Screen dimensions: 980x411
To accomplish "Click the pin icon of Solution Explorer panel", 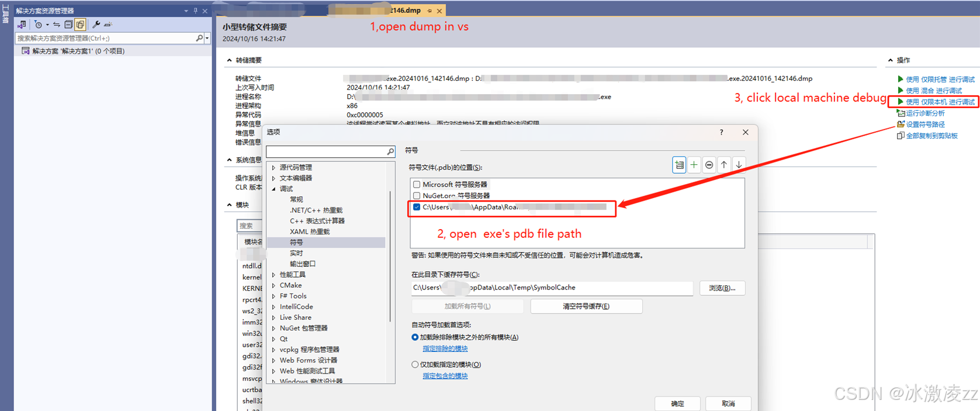I will point(195,11).
